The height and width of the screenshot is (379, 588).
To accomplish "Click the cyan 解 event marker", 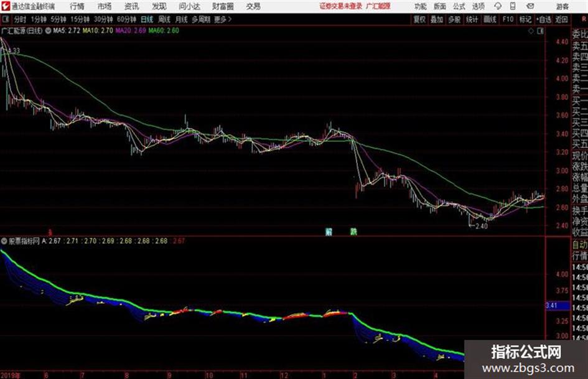I will (329, 232).
